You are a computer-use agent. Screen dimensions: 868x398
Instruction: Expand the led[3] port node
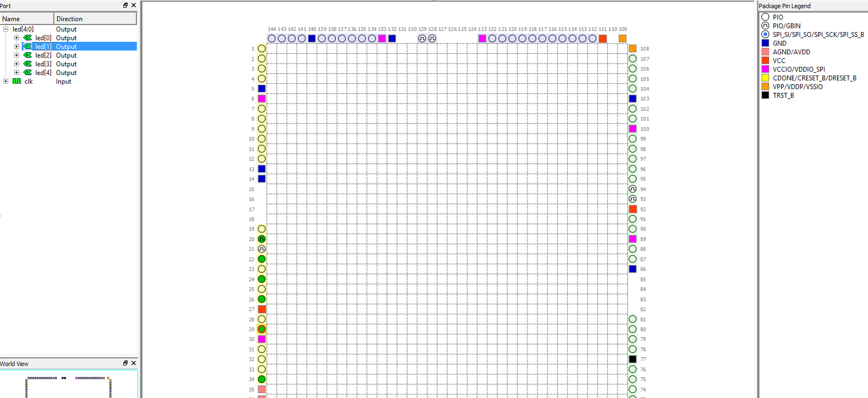click(16, 64)
